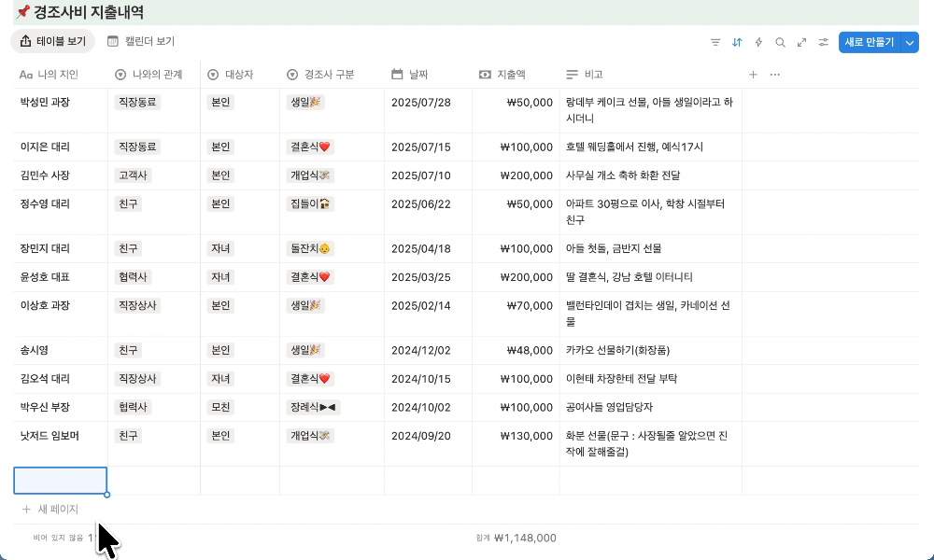This screenshot has width=934, height=560.
Task: Add a row with 새 페이지
Action: click(58, 510)
